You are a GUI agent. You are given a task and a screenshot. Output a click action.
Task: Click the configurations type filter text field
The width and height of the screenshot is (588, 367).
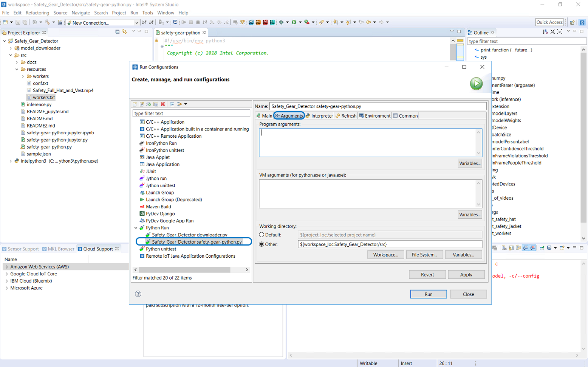click(191, 113)
